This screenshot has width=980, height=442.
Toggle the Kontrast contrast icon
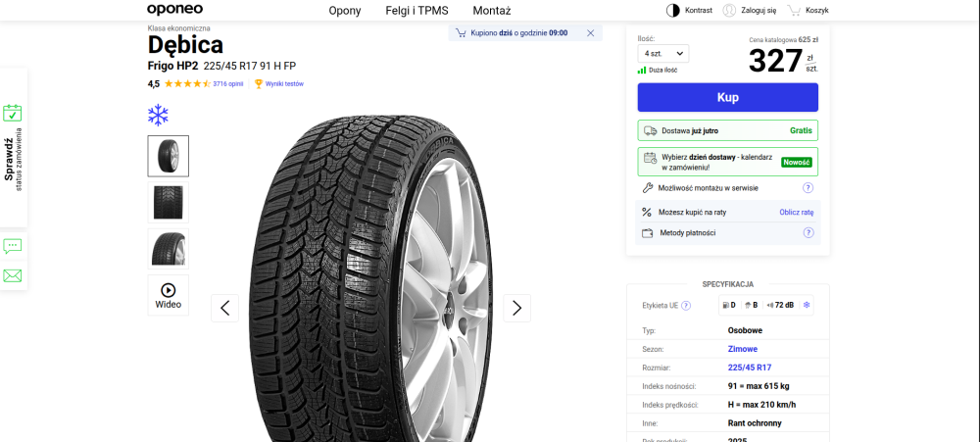coord(673,10)
